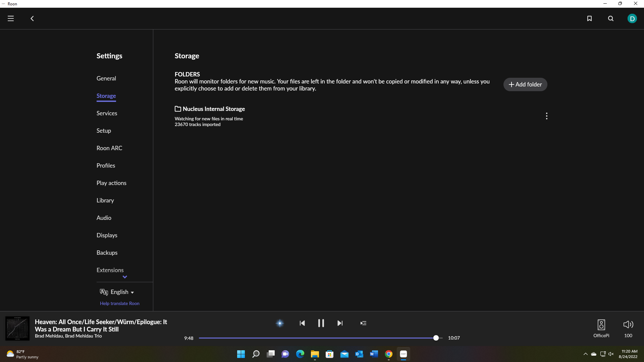This screenshot has height=362, width=644.
Task: Open Microsoft Edge from the taskbar
Action: [x=300, y=354]
